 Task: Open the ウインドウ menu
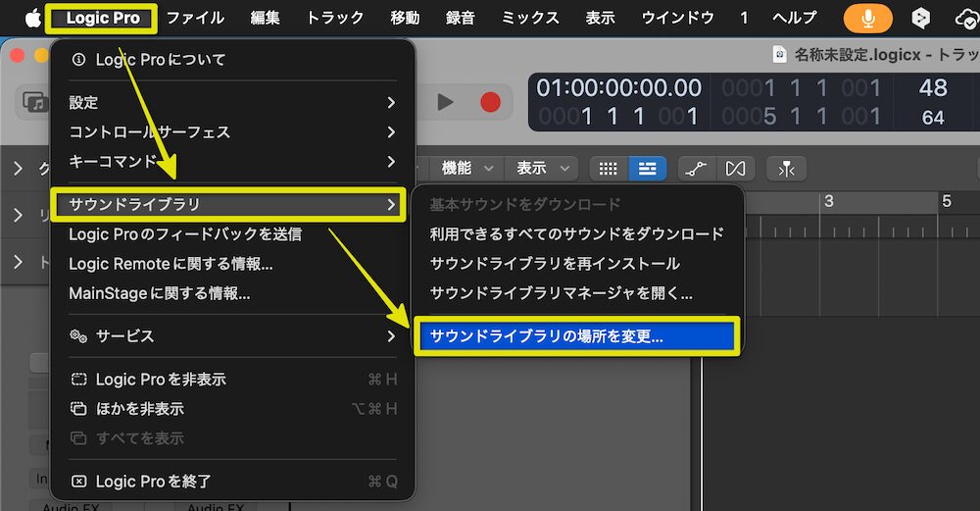(678, 18)
